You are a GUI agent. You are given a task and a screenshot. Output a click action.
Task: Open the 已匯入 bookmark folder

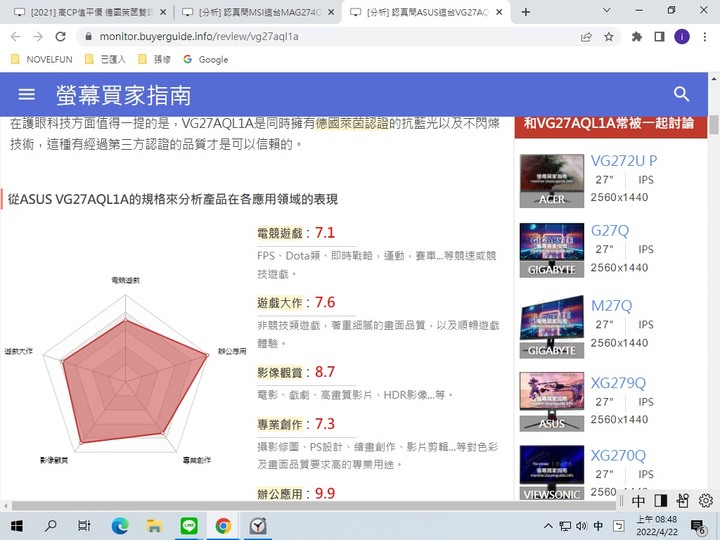point(105,59)
